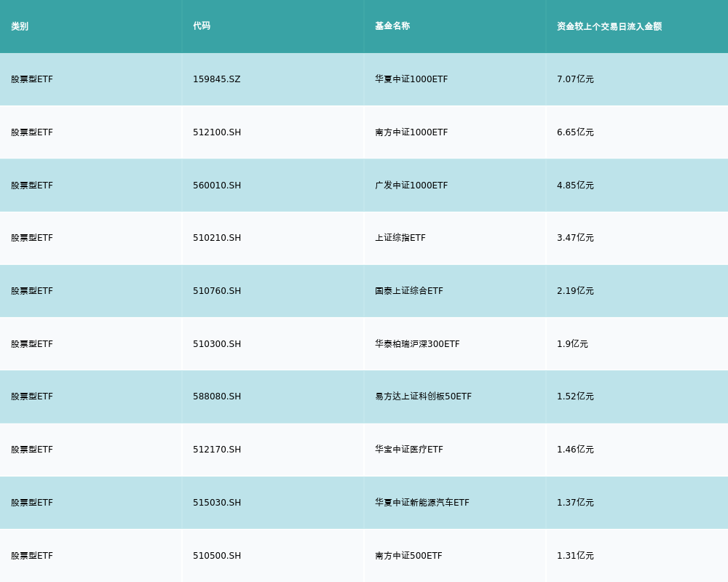Viewport: 728px width, 582px height.
Task: Select inflow amount 4.85亿元
Action: pos(575,186)
